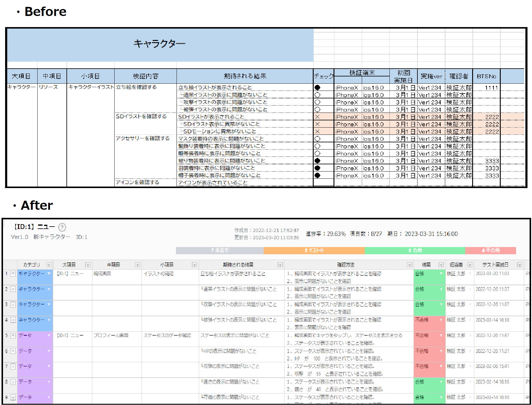
Task: Open the detail icon for row 7
Action: click(x=13, y=366)
